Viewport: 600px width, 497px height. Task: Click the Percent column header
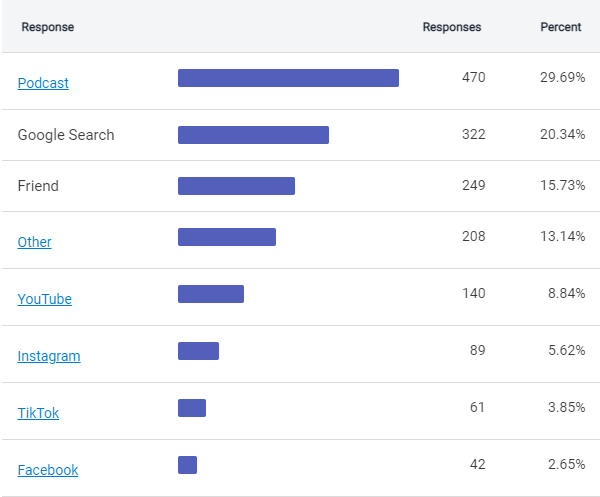(560, 27)
